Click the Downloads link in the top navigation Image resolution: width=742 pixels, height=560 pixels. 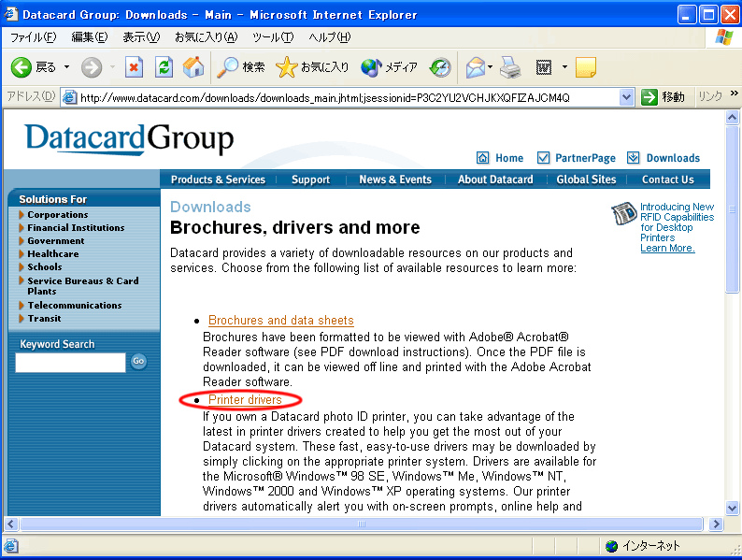(x=664, y=158)
